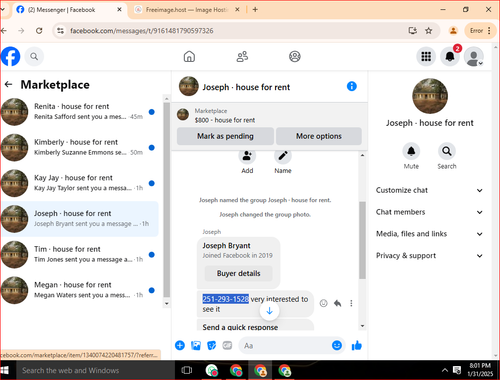Open Kay Jay house for rent conversation
Screen dimensions: 500x380
click(79, 183)
